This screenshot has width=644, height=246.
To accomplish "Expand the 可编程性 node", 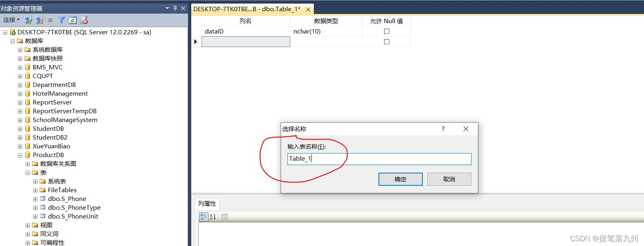I will coord(28,243).
